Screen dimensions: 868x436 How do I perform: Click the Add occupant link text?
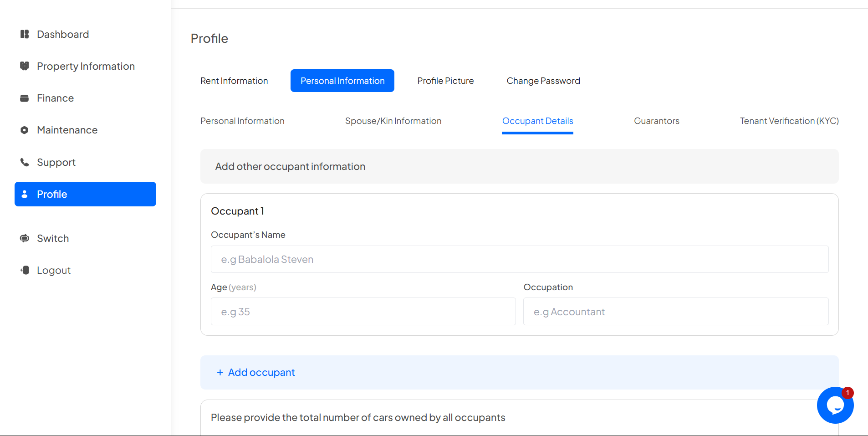(261, 373)
